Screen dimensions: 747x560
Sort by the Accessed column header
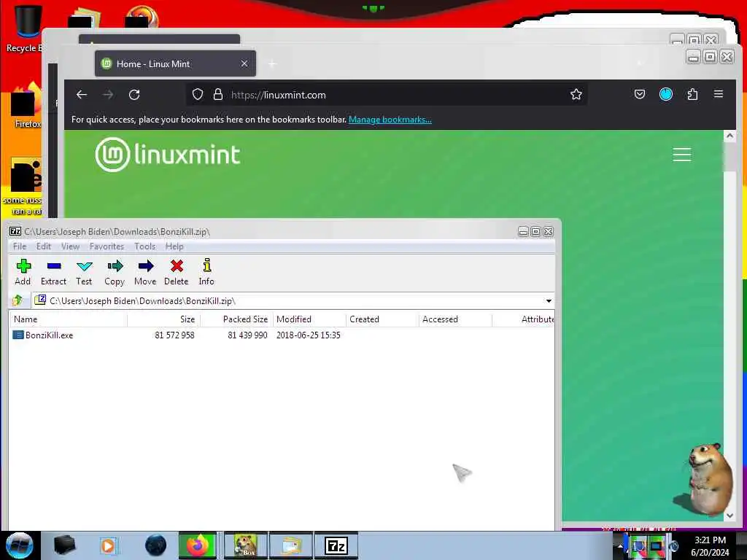(x=455, y=319)
